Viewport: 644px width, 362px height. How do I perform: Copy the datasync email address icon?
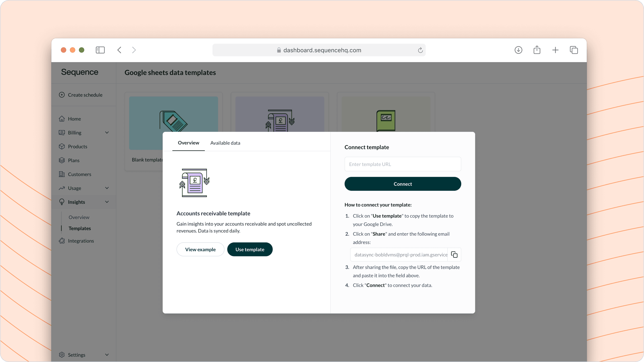pyautogui.click(x=454, y=255)
